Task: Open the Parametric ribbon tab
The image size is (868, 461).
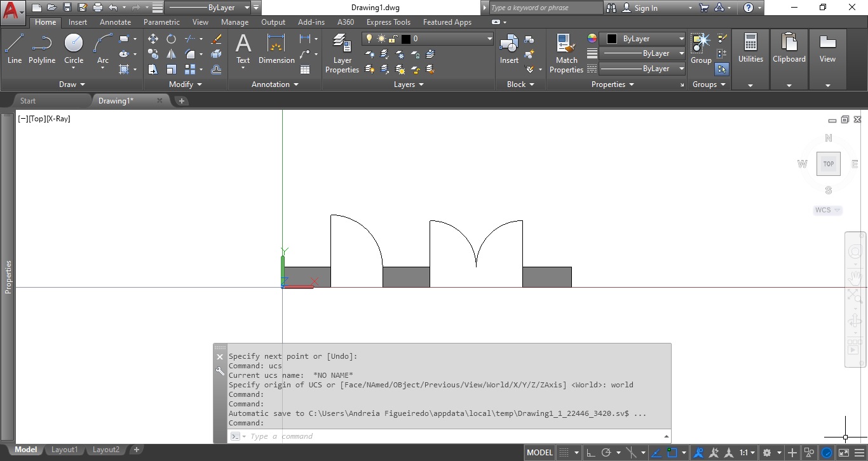Action: click(x=161, y=22)
